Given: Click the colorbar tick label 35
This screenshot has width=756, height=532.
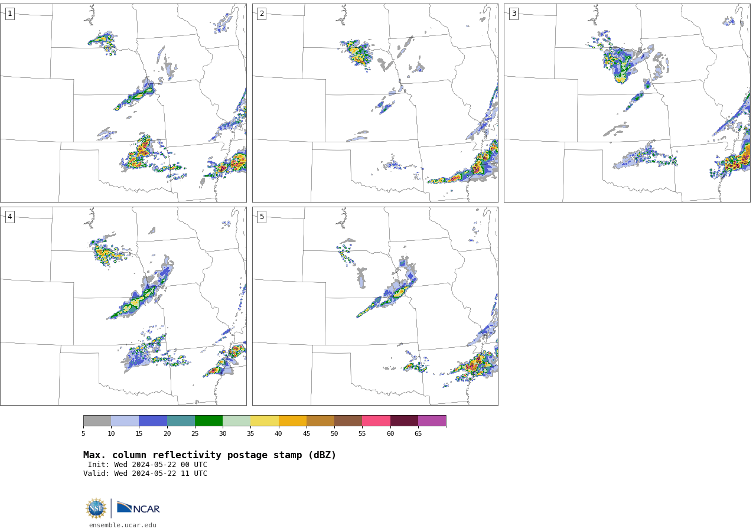Looking at the screenshot, I should coord(250,434).
